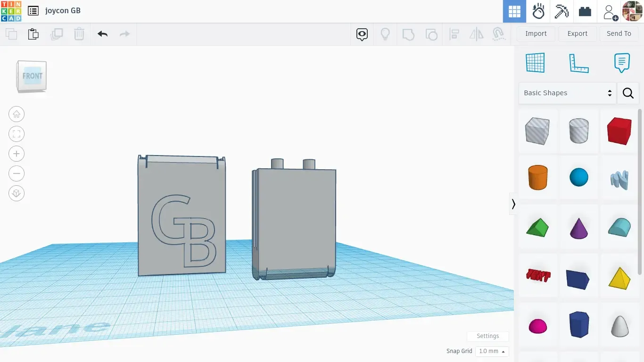Click the Tinkercad logo
Screen dimensions: 644x362
pyautogui.click(x=11, y=11)
